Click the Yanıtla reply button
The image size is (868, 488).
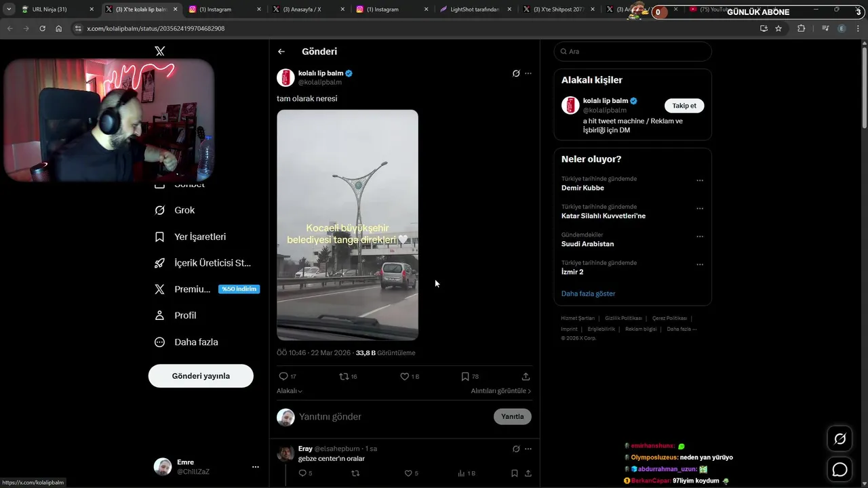pyautogui.click(x=513, y=417)
